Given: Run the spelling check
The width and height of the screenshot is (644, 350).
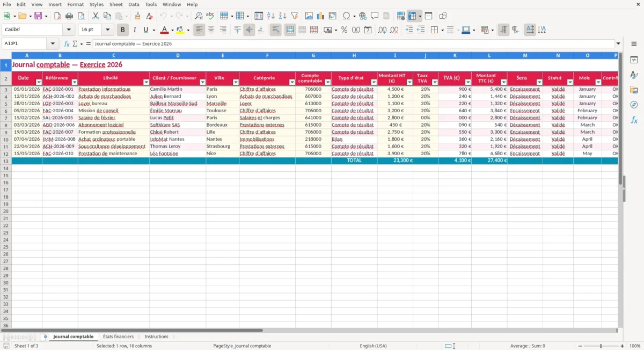Looking at the screenshot, I should [x=210, y=16].
